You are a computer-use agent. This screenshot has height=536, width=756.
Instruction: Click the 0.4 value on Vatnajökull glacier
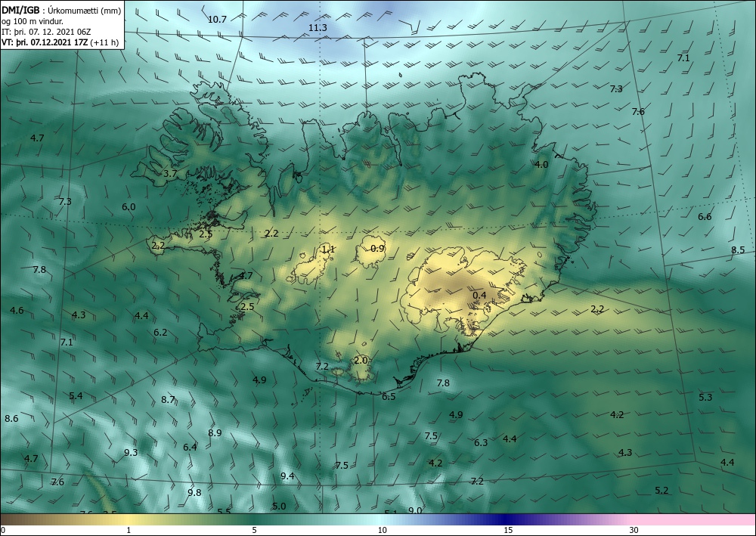(x=479, y=296)
